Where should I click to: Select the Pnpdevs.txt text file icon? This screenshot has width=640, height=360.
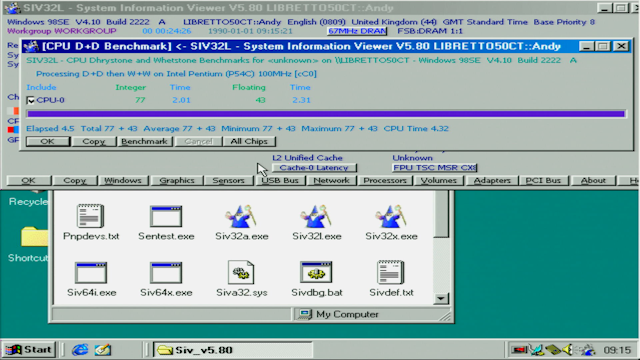(91, 216)
